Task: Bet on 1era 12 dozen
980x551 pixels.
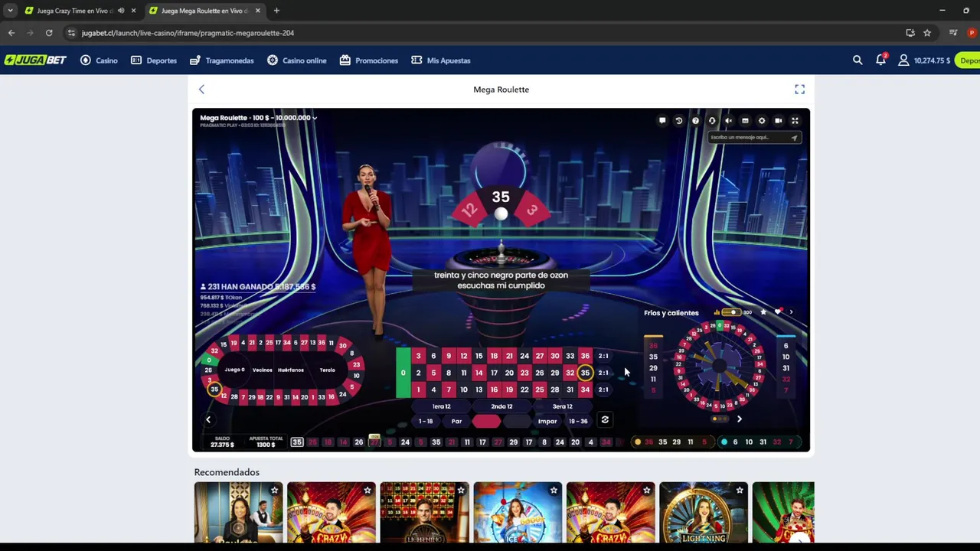Action: tap(441, 406)
